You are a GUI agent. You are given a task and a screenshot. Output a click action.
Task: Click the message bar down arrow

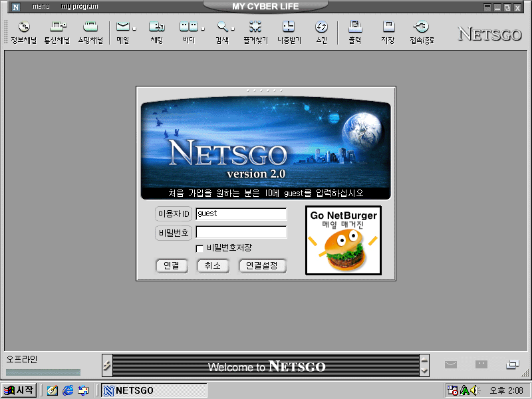(x=424, y=371)
